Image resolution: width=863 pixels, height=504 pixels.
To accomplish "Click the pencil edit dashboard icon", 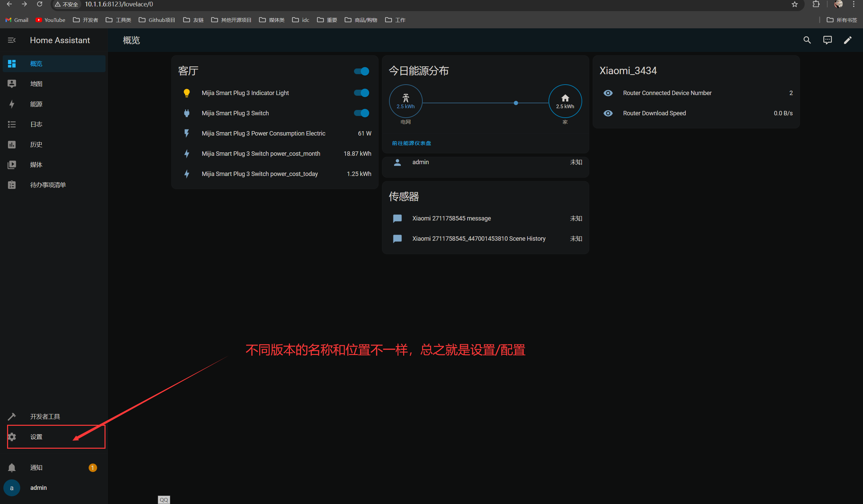I will [847, 40].
